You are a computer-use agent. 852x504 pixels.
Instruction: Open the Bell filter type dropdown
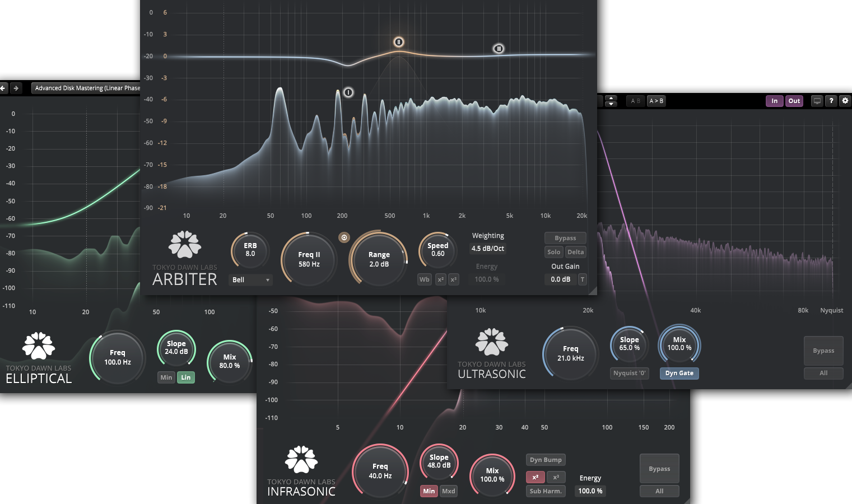click(x=250, y=279)
